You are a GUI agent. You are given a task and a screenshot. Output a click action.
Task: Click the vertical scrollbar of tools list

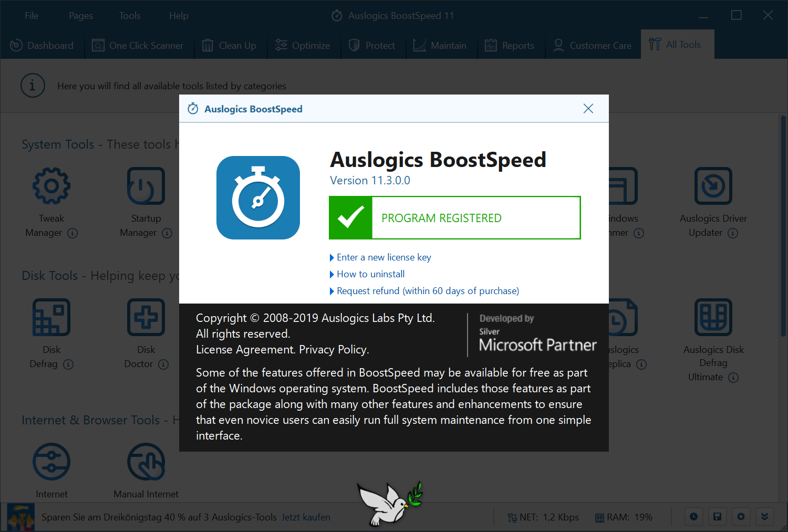click(x=783, y=226)
